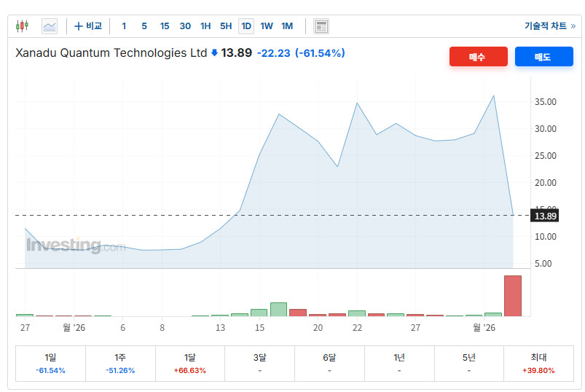
Task: Select the 3달 period cell
Action: pos(259,364)
